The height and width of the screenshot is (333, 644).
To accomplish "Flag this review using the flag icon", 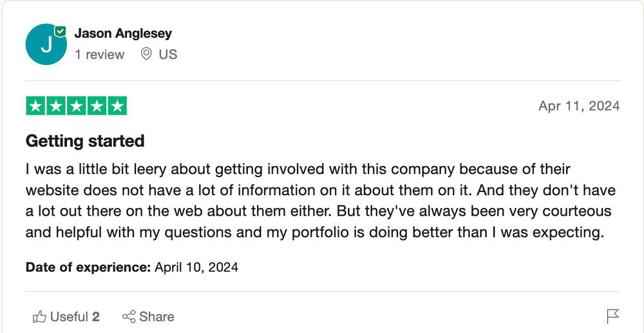I will (x=612, y=316).
